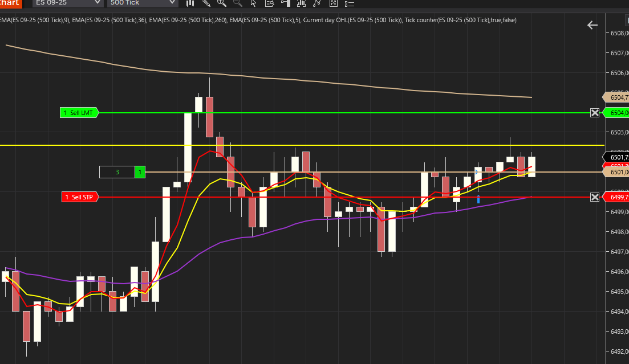Click the tan 6501,0 entry price marker
The width and height of the screenshot is (629, 364).
pos(616,172)
